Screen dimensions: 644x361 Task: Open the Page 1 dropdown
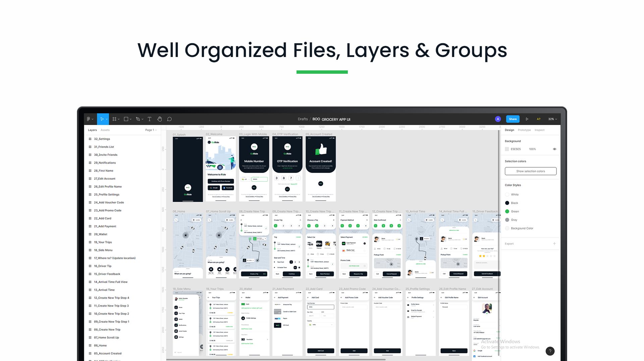[151, 130]
